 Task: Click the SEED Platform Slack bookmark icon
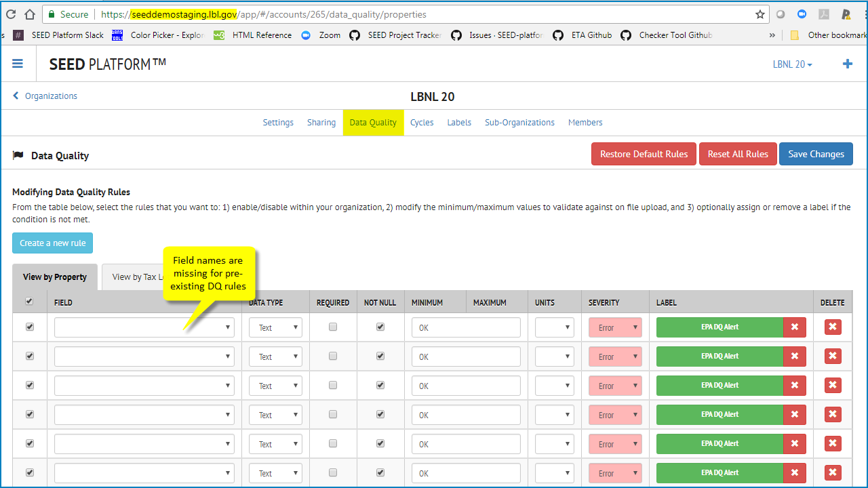17,35
